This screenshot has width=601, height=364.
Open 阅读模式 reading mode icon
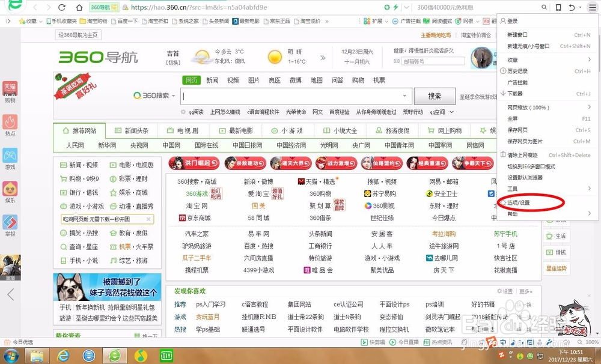coord(426,21)
